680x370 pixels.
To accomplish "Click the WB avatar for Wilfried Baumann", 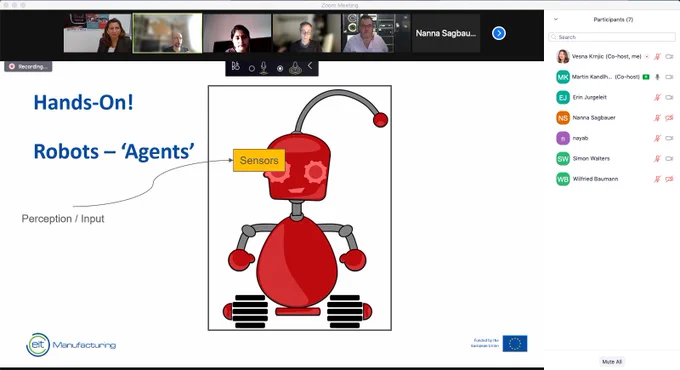I will tap(563, 179).
